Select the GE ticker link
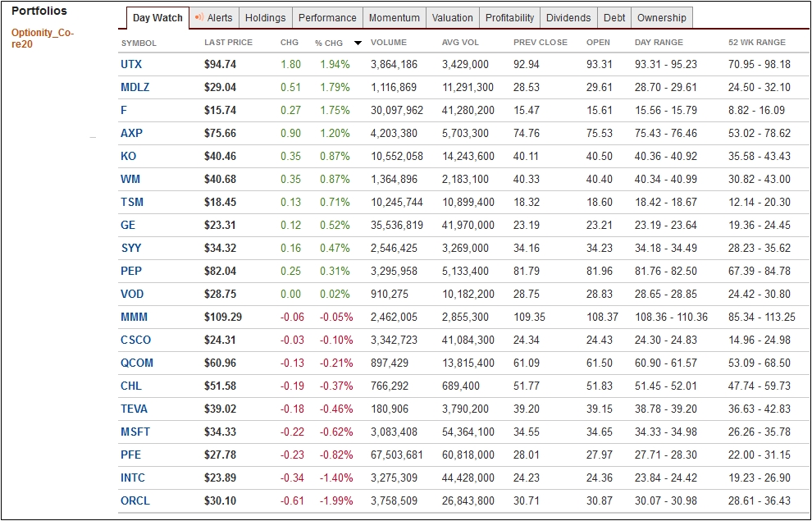812x521 pixels. click(128, 226)
